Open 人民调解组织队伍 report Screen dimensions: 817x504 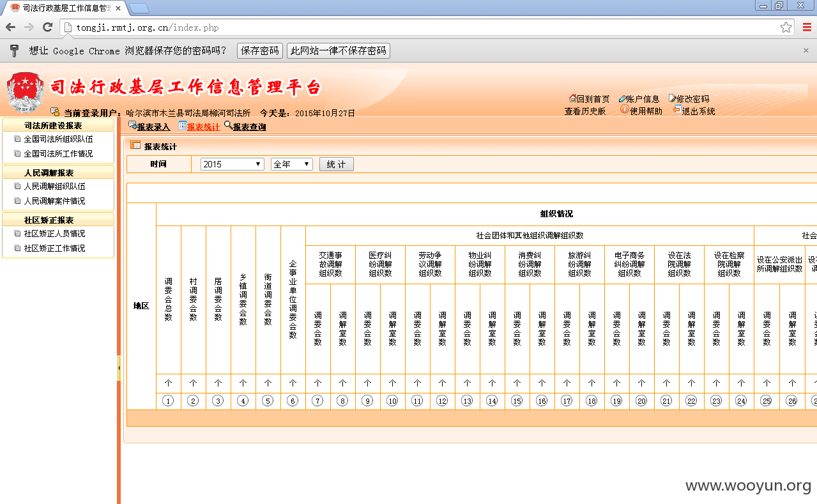coord(54,187)
